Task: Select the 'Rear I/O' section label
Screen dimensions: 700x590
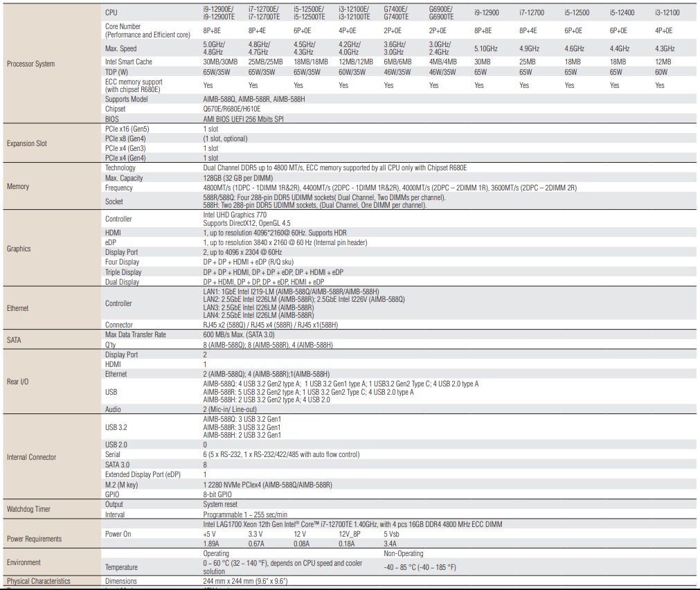Action: [x=17, y=382]
